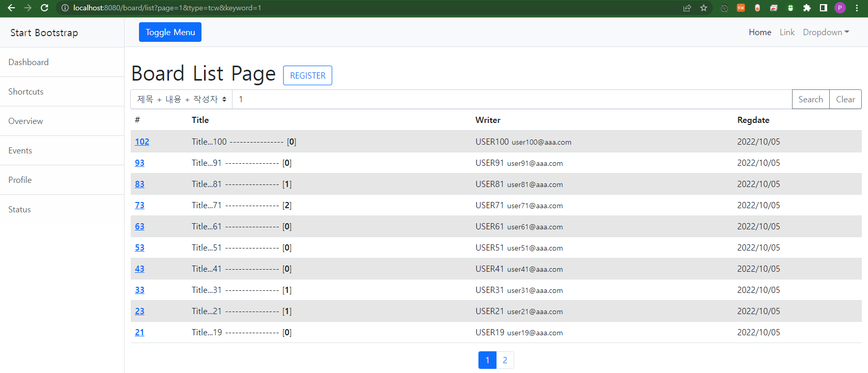Click the Title column header
The width and height of the screenshot is (868, 373).
pyautogui.click(x=200, y=120)
